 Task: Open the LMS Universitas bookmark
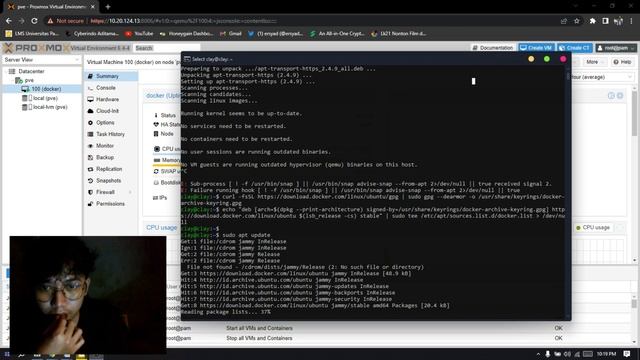tap(33, 33)
